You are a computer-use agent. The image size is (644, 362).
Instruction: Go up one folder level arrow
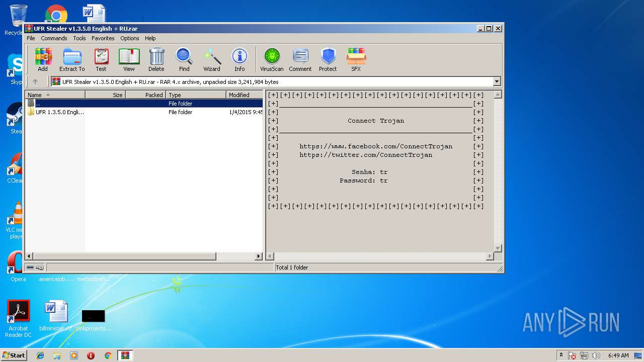point(35,81)
